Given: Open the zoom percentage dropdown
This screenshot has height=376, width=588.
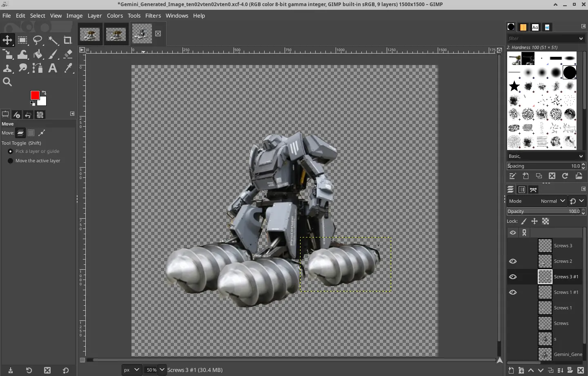Looking at the screenshot, I should 162,370.
